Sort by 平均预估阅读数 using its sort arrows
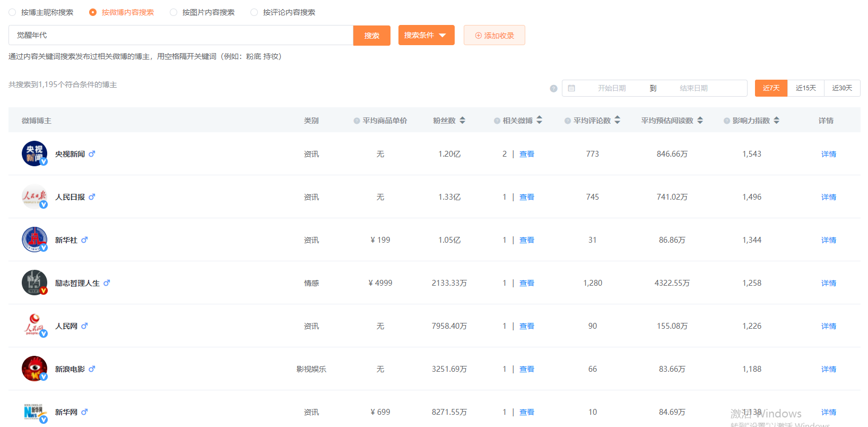The image size is (868, 427). [700, 121]
